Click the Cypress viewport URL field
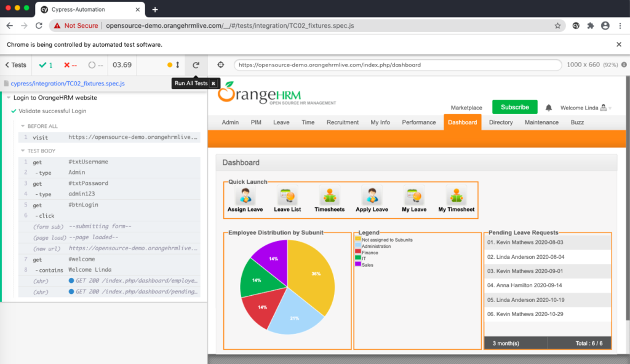The image size is (630, 364). (397, 65)
